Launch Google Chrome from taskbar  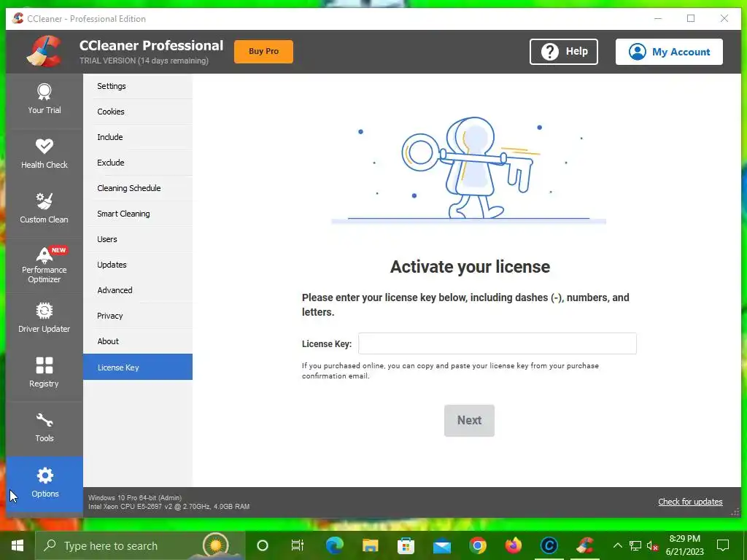pyautogui.click(x=477, y=545)
